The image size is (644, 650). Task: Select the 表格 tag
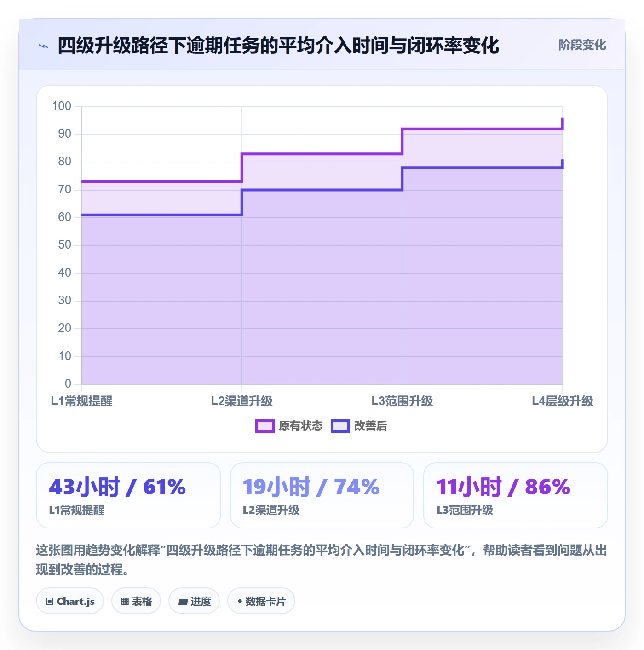coord(136,601)
